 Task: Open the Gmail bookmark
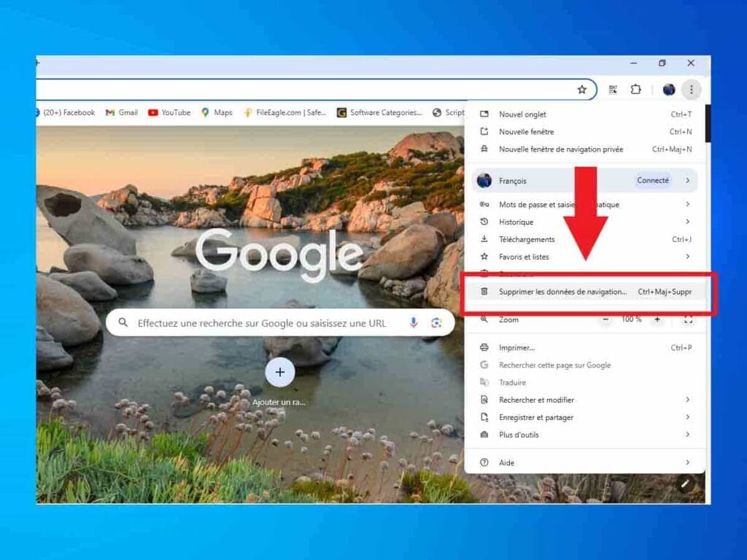point(122,112)
